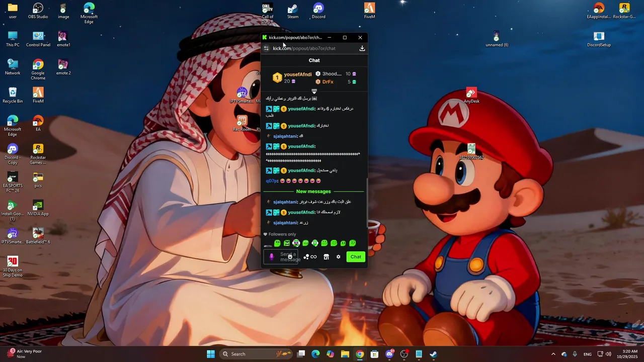Select the emote 2 file on desktop
The image size is (644, 362).
pyautogui.click(x=63, y=67)
